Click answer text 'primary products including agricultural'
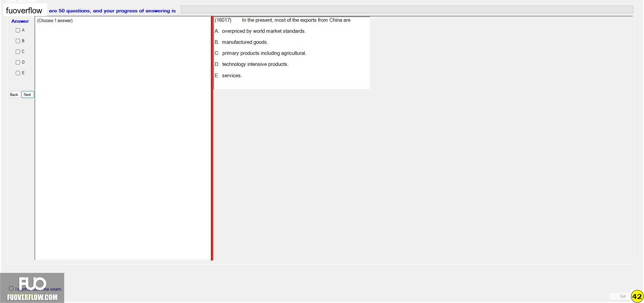Image resolution: width=644 pixels, height=303 pixels. 264,53
